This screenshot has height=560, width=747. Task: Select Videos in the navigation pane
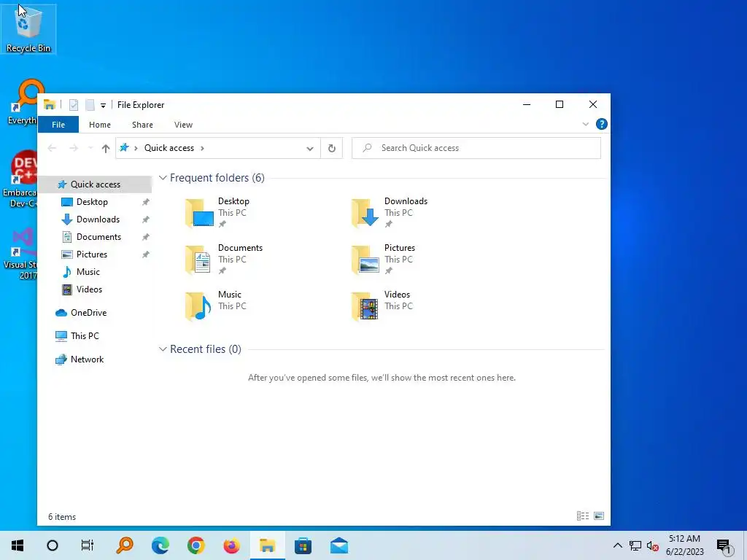pyautogui.click(x=89, y=289)
